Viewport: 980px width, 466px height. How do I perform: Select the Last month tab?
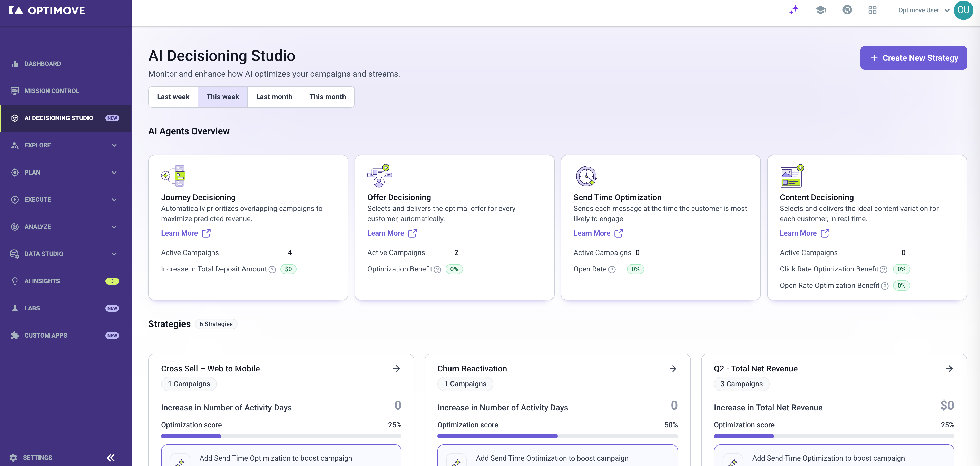click(x=274, y=97)
